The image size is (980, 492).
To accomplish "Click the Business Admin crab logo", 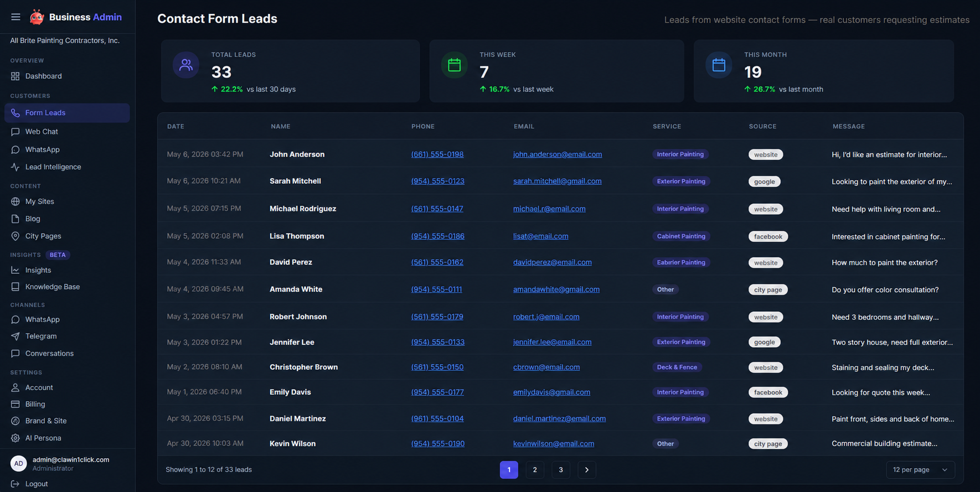I will point(37,17).
